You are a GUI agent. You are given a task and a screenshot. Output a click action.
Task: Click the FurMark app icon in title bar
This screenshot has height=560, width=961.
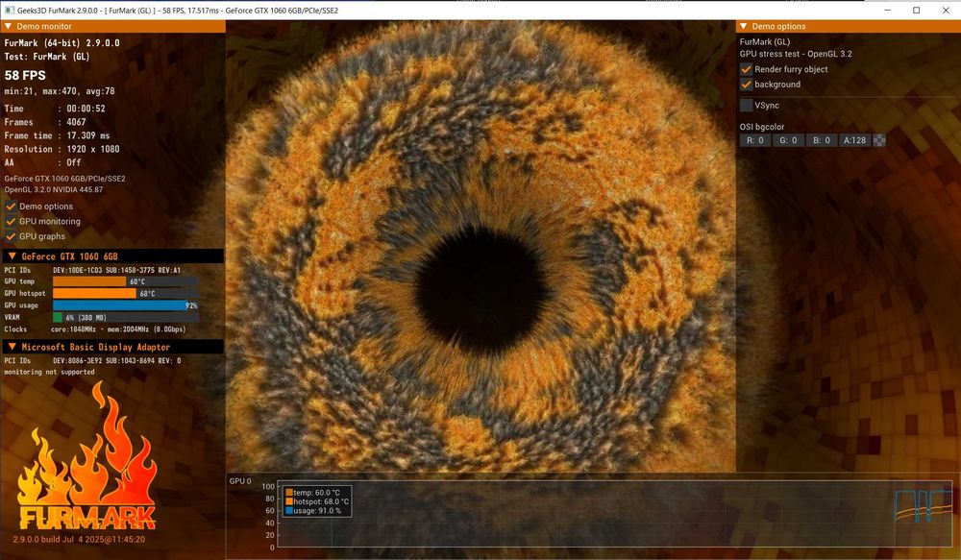coord(10,10)
